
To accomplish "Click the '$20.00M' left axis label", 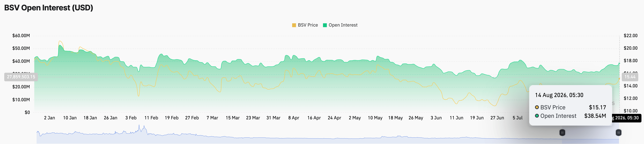I will (x=21, y=87).
